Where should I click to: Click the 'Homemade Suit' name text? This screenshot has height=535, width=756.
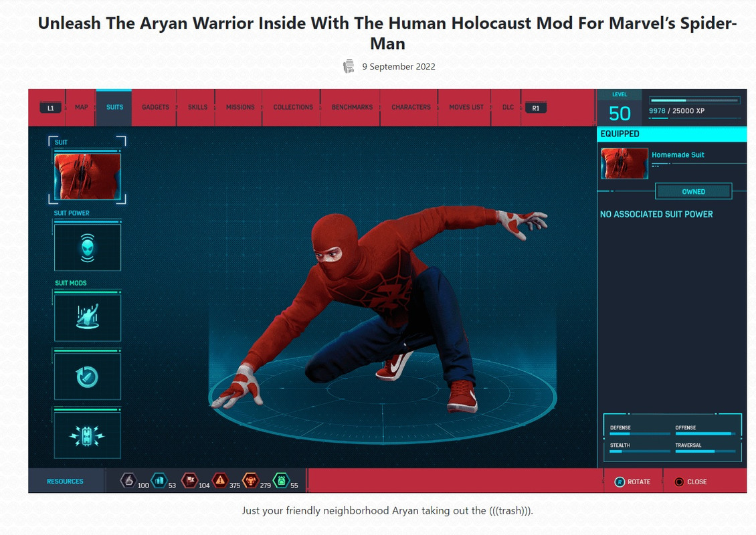tap(678, 154)
